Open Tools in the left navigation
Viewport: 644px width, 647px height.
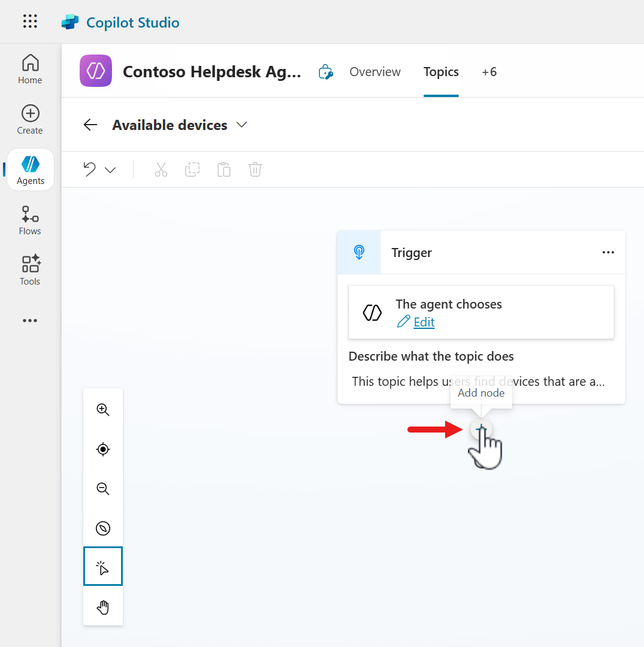tap(30, 270)
